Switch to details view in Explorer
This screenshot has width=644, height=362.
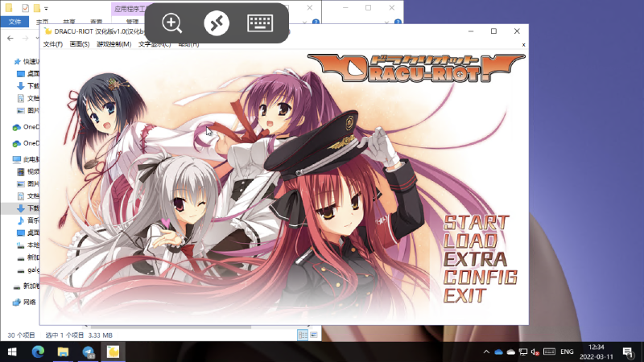(x=303, y=335)
